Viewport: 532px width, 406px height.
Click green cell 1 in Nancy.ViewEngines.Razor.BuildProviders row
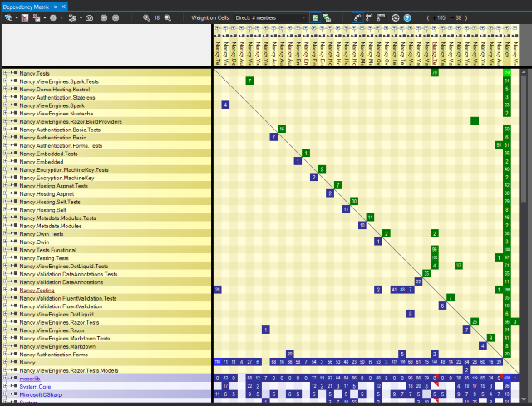point(475,121)
